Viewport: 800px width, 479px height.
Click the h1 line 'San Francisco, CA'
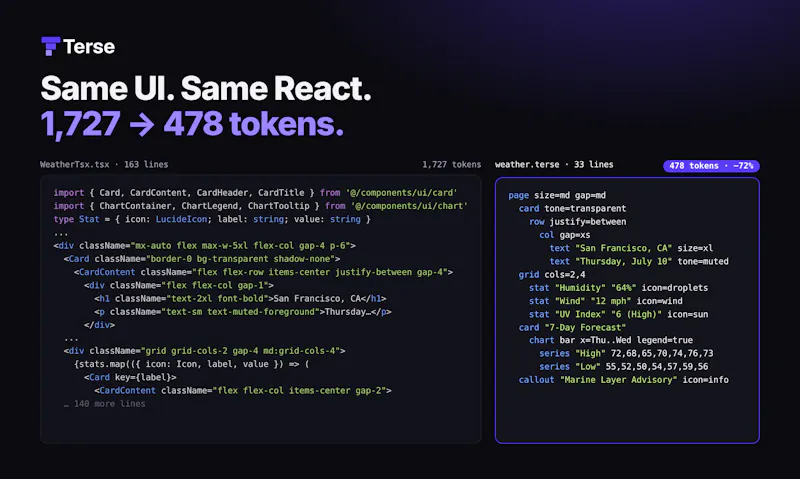[240, 298]
